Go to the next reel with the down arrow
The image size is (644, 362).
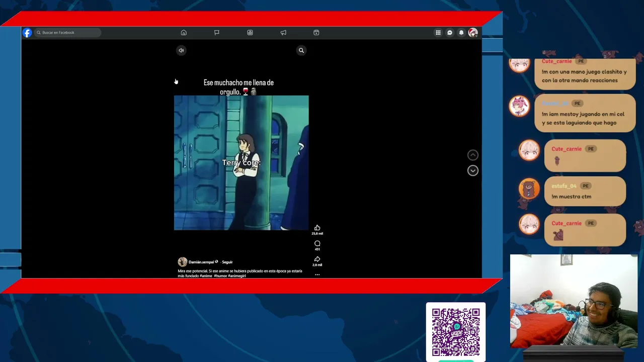point(472,170)
